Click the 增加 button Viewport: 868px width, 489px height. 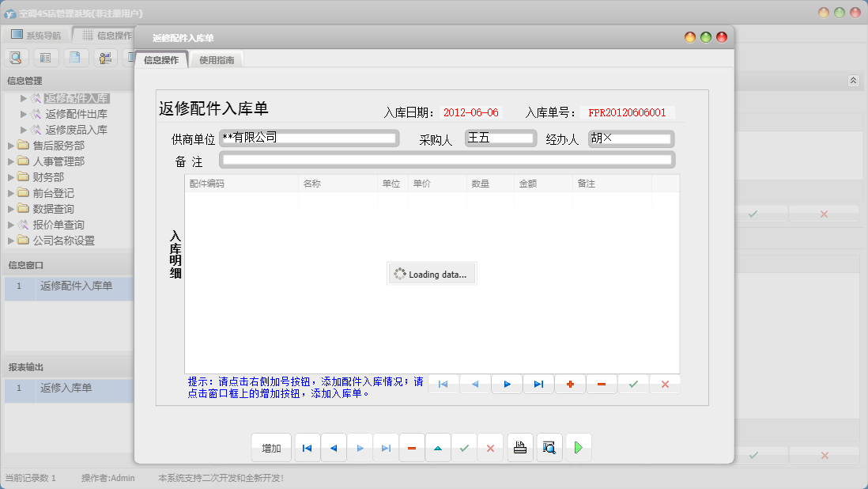(271, 447)
